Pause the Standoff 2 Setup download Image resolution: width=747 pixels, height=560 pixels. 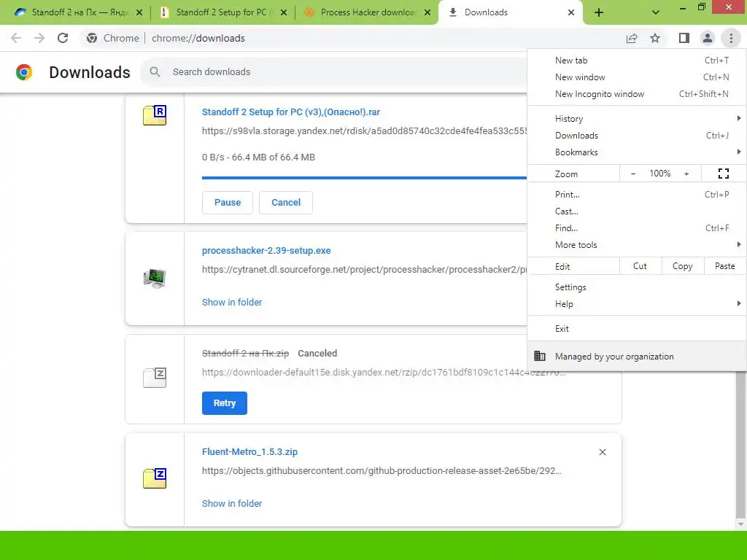(x=228, y=203)
